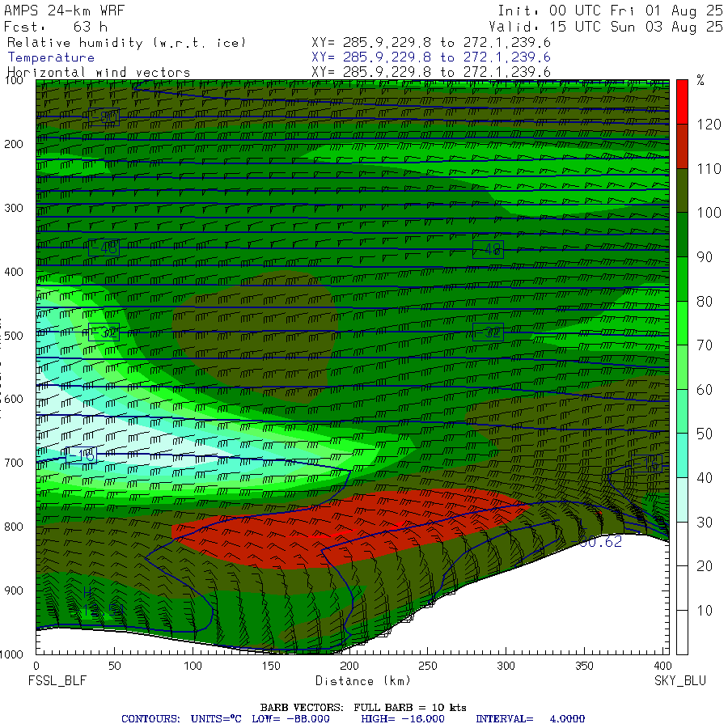The width and height of the screenshot is (728, 728).
Task: Click the colorbar value 20
Action: [705, 566]
